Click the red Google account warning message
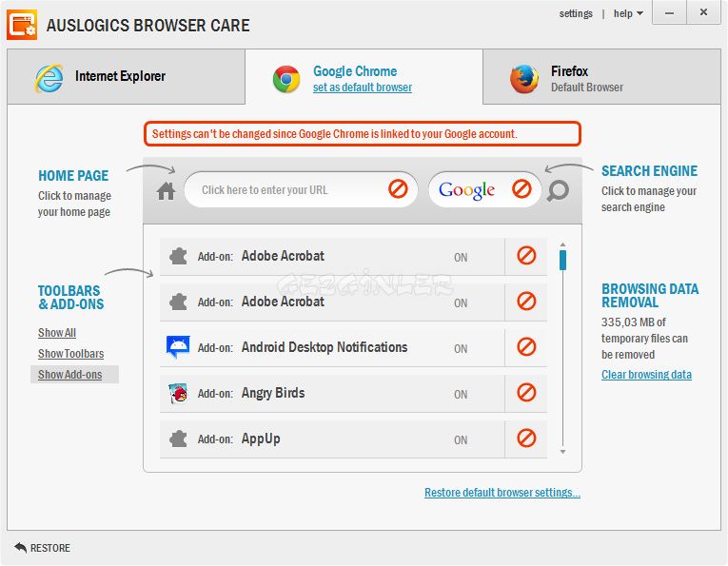The height and width of the screenshot is (566, 728). tap(363, 134)
